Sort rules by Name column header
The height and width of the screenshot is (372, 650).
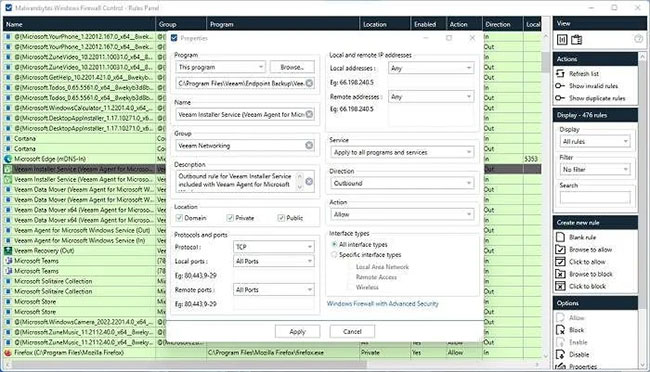(79, 24)
